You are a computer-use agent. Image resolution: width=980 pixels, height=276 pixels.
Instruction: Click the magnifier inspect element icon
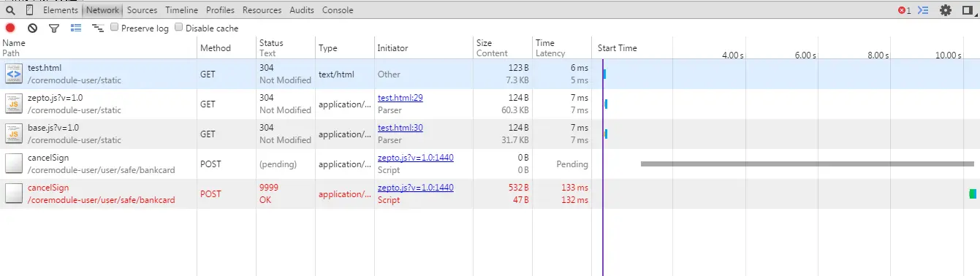[10, 10]
